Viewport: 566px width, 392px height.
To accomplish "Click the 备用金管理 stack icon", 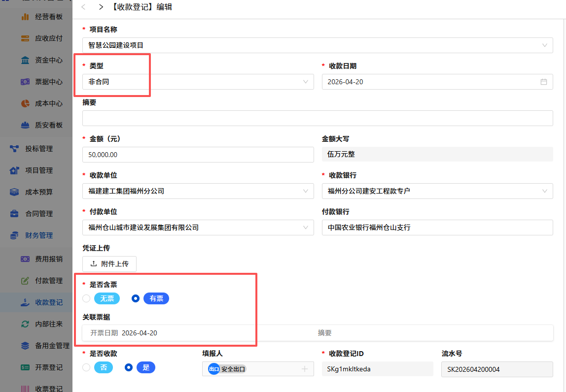I will pos(25,346).
